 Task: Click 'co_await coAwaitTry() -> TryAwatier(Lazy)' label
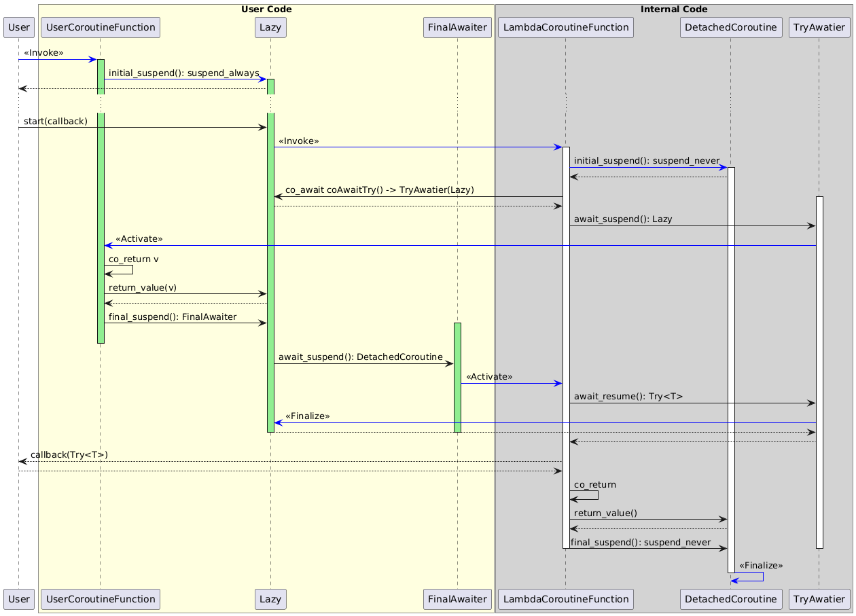tap(380, 189)
